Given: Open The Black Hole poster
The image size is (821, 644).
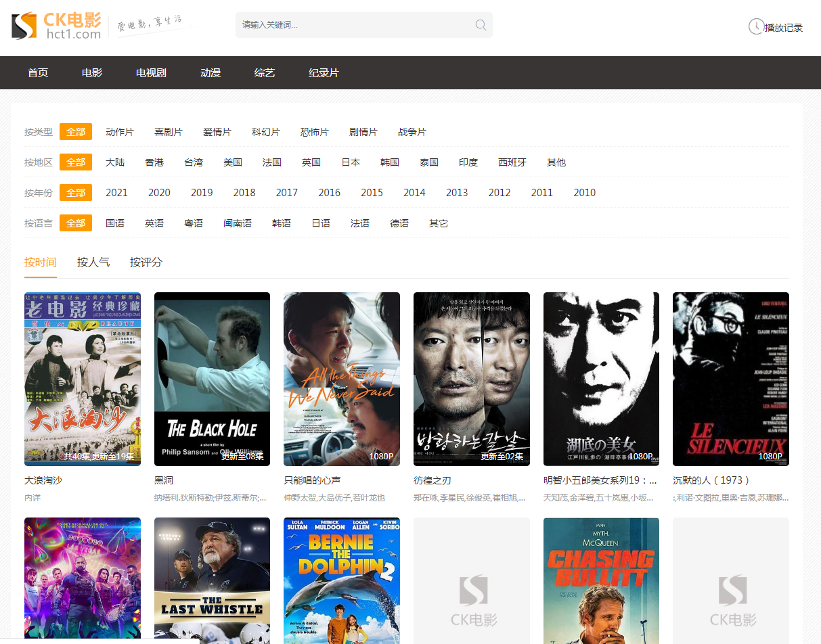Looking at the screenshot, I should tap(212, 379).
